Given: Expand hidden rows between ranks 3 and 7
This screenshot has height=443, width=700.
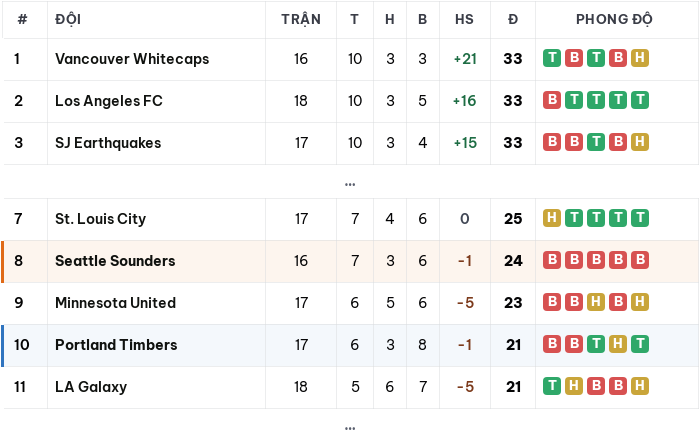Looking at the screenshot, I should 350,184.
